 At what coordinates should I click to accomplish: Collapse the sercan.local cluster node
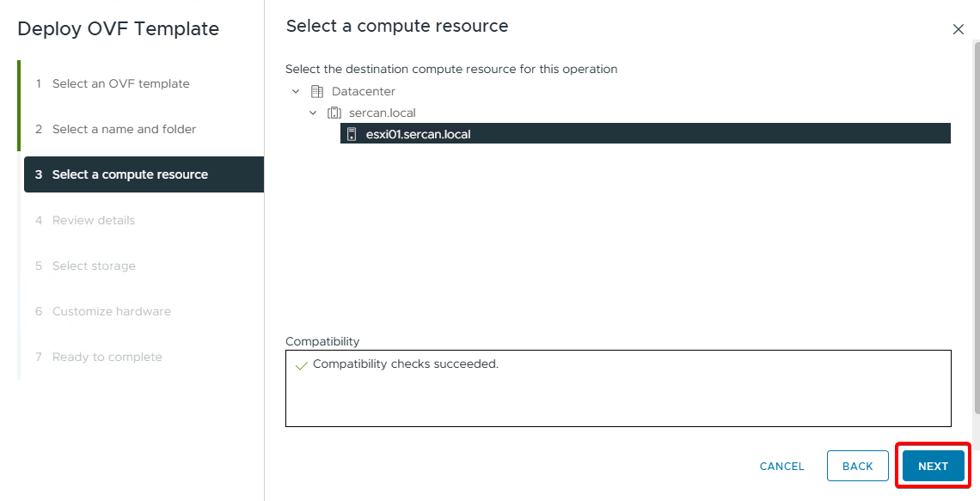click(313, 113)
